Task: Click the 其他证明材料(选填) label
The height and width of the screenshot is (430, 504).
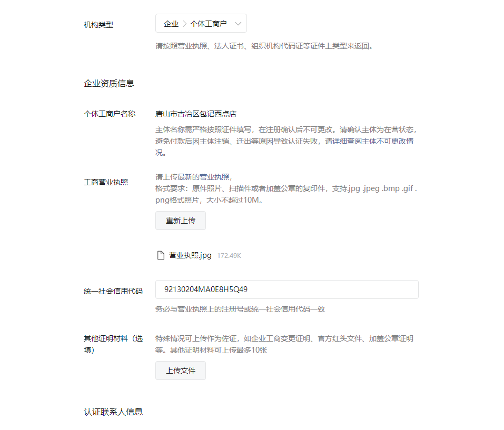Action: click(x=113, y=344)
